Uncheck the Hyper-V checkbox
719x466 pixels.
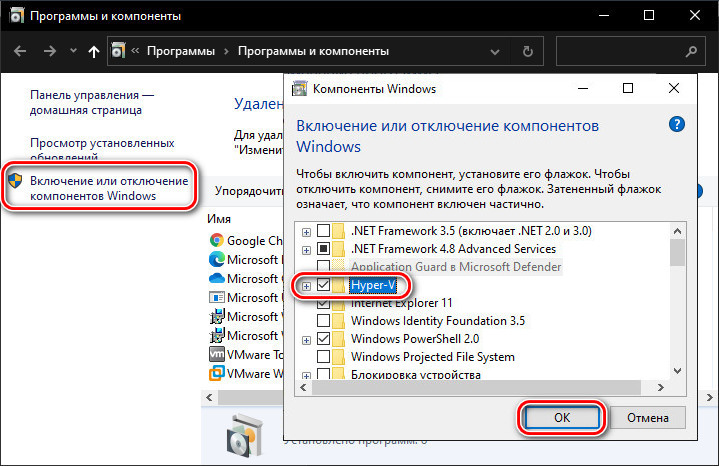point(323,285)
